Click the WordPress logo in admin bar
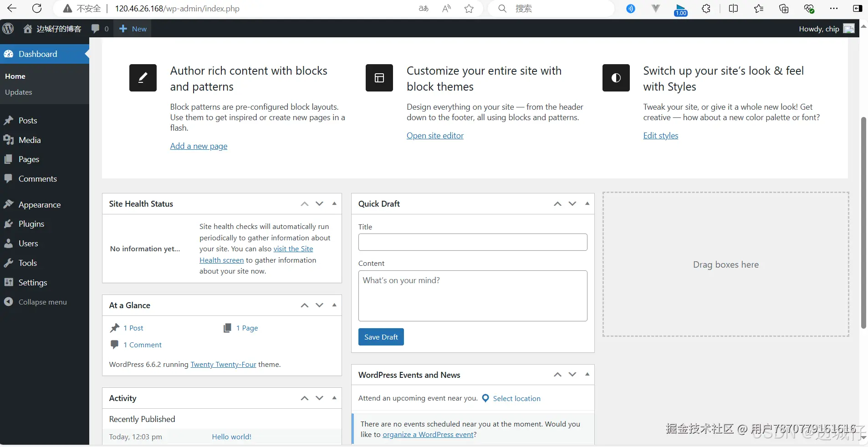The width and height of the screenshot is (868, 447). 8,29
